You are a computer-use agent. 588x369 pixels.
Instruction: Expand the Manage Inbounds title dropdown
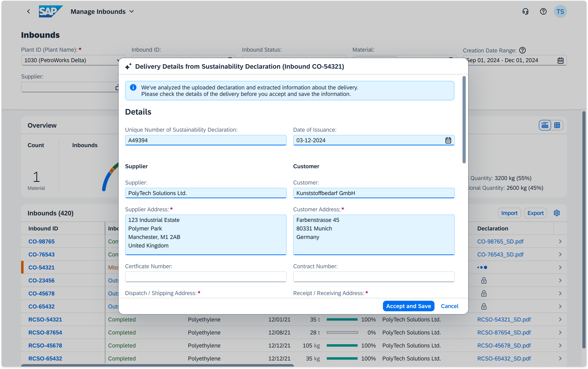(132, 11)
